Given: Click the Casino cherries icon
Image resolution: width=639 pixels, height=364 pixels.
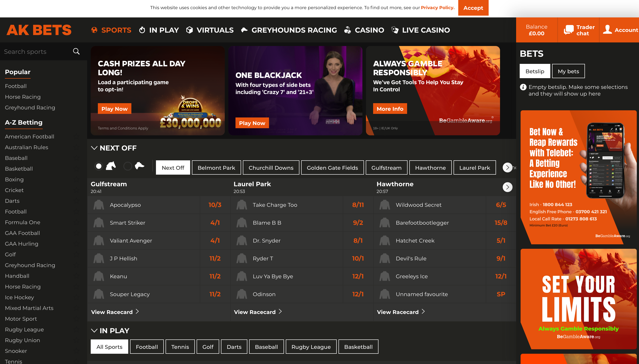Looking at the screenshot, I should pos(347,30).
